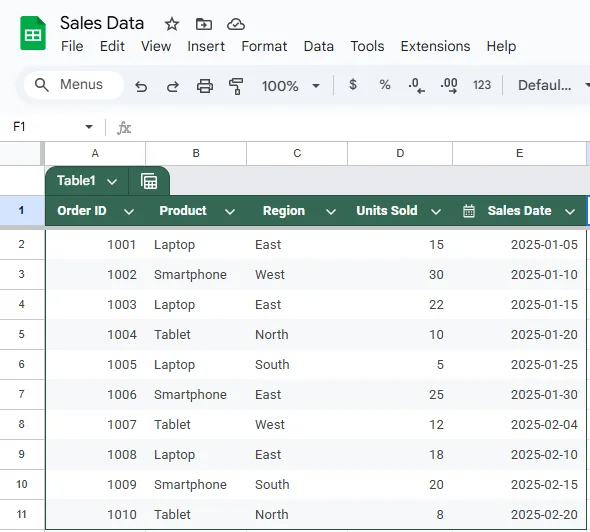The width and height of the screenshot is (590, 532).
Task: Open the Units Sold column dropdown
Action: [x=436, y=212]
